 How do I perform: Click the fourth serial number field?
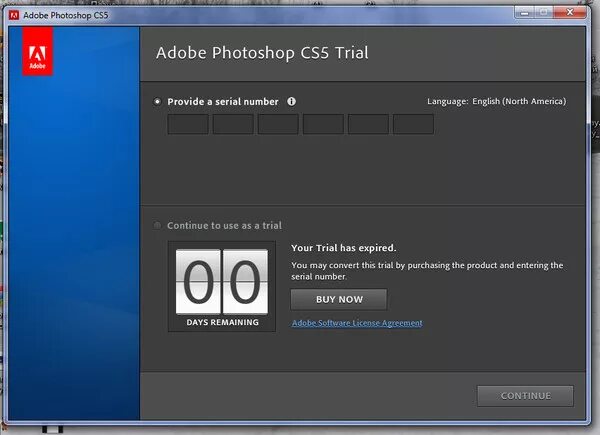(323, 124)
